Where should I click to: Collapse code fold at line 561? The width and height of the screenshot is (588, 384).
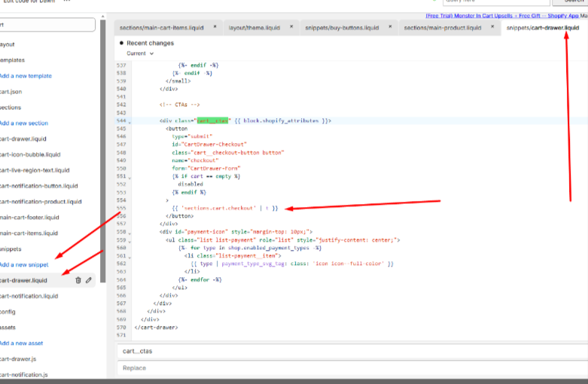click(129, 257)
